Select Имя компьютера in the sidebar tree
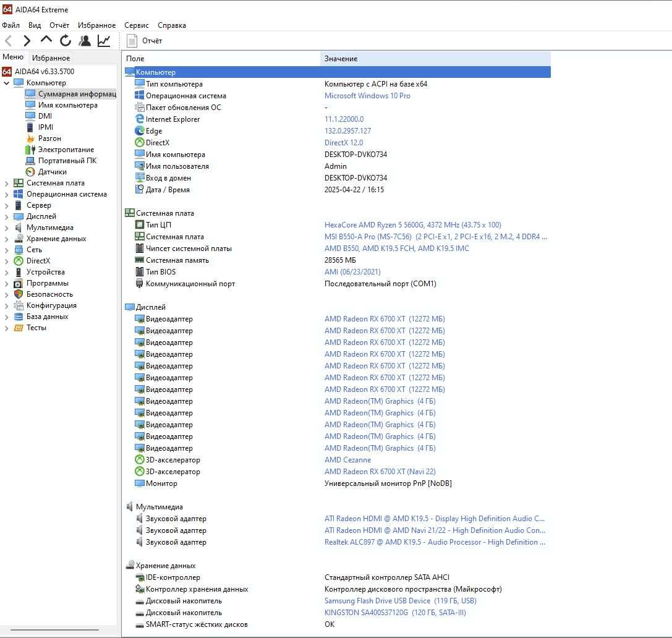This screenshot has height=638, width=672. pyautogui.click(x=68, y=105)
